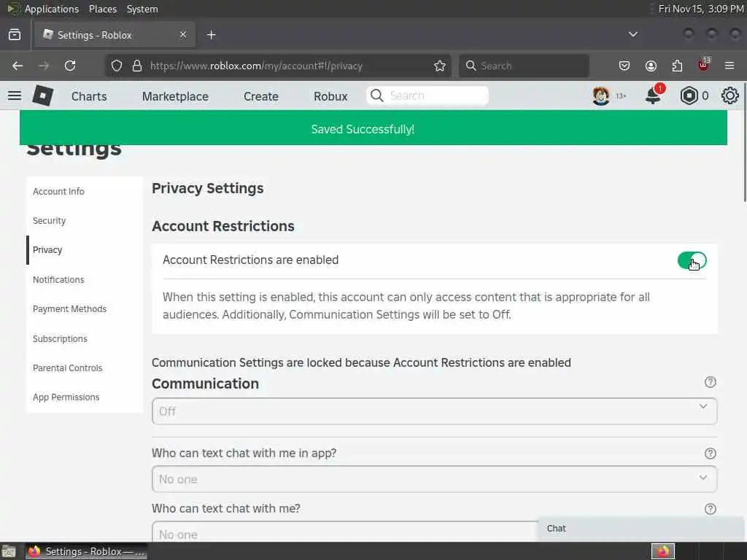Select the Security settings tab
The width and height of the screenshot is (747, 560).
point(85,220)
